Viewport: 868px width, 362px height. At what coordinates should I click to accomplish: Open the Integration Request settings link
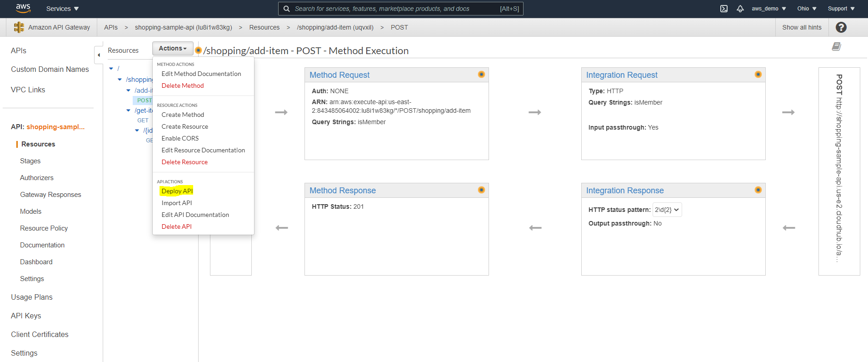coord(622,75)
